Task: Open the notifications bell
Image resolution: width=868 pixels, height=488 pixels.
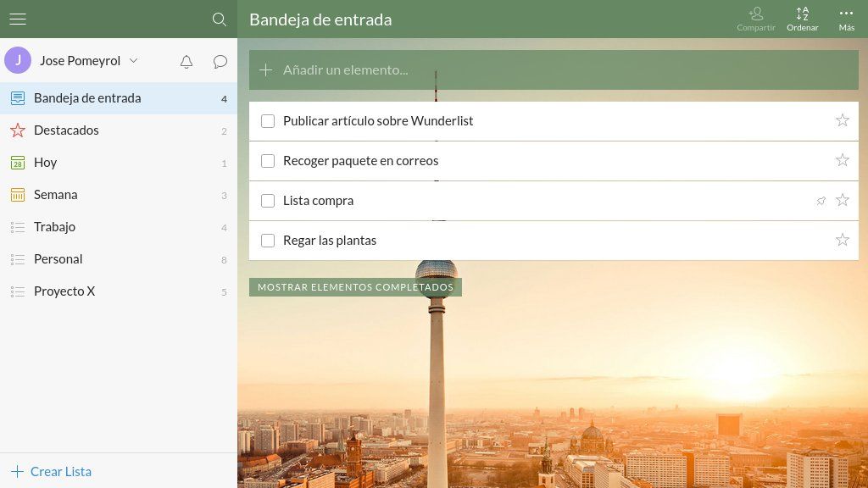Action: 186,61
